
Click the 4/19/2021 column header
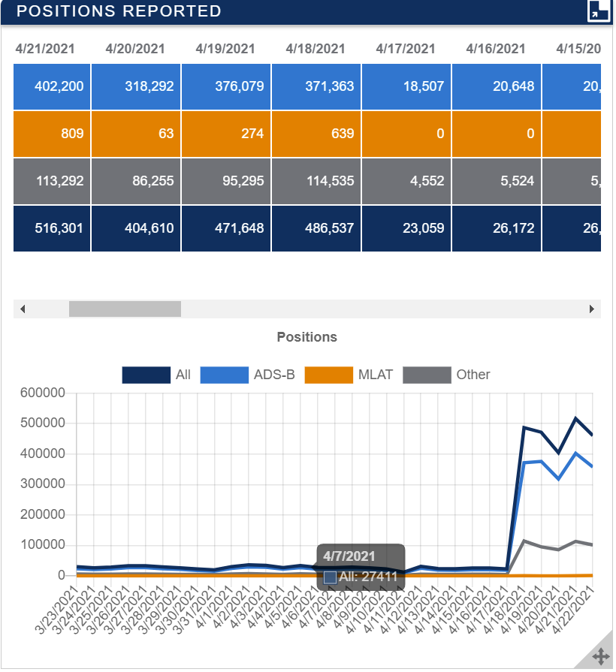(225, 49)
